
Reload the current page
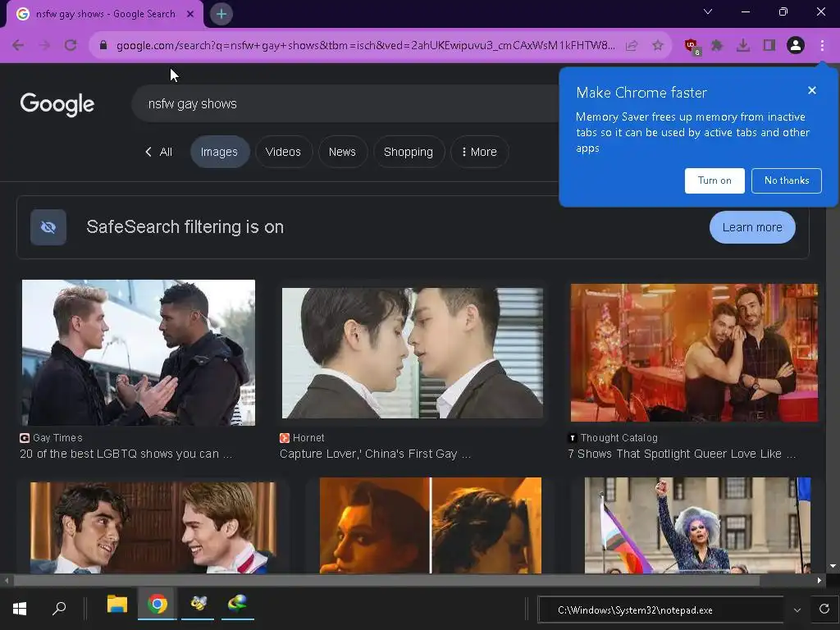(71, 46)
